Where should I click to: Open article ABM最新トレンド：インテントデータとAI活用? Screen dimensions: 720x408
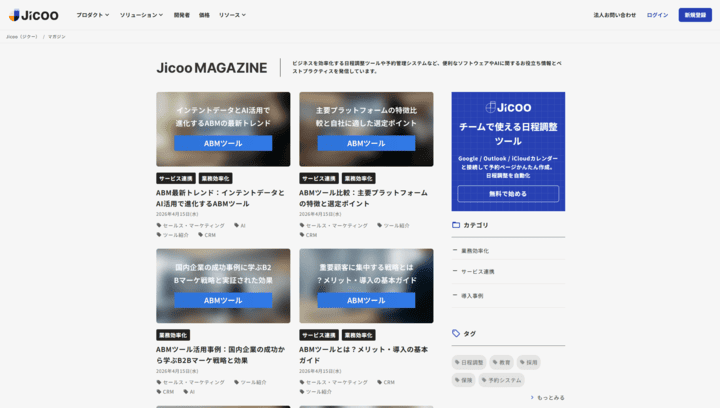point(220,198)
